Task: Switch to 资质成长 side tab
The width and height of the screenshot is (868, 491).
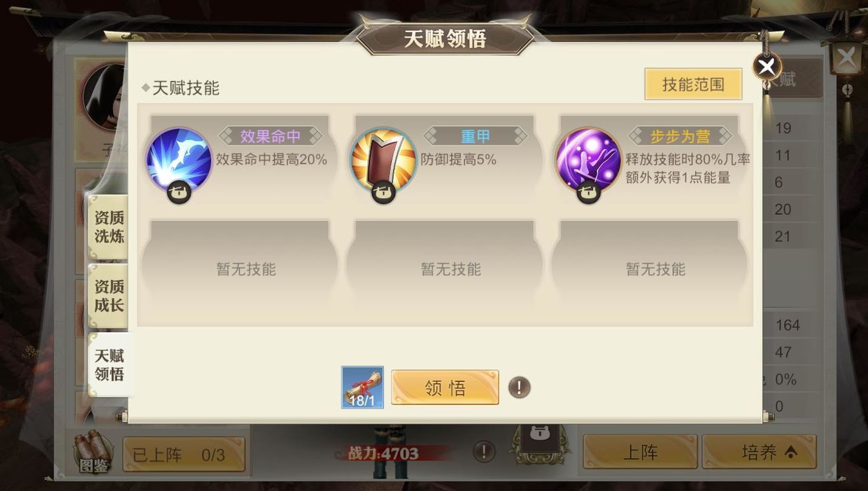Action: [108, 296]
